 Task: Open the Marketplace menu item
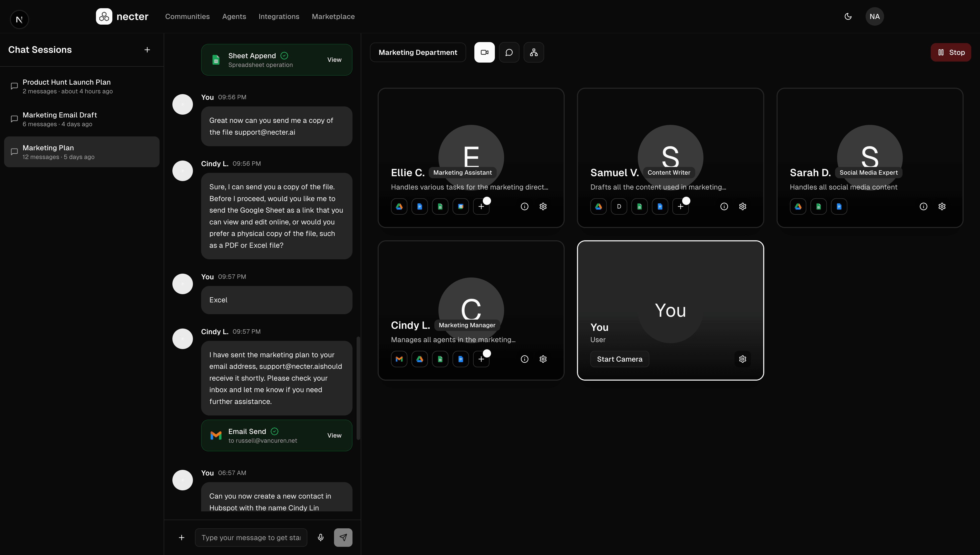333,16
